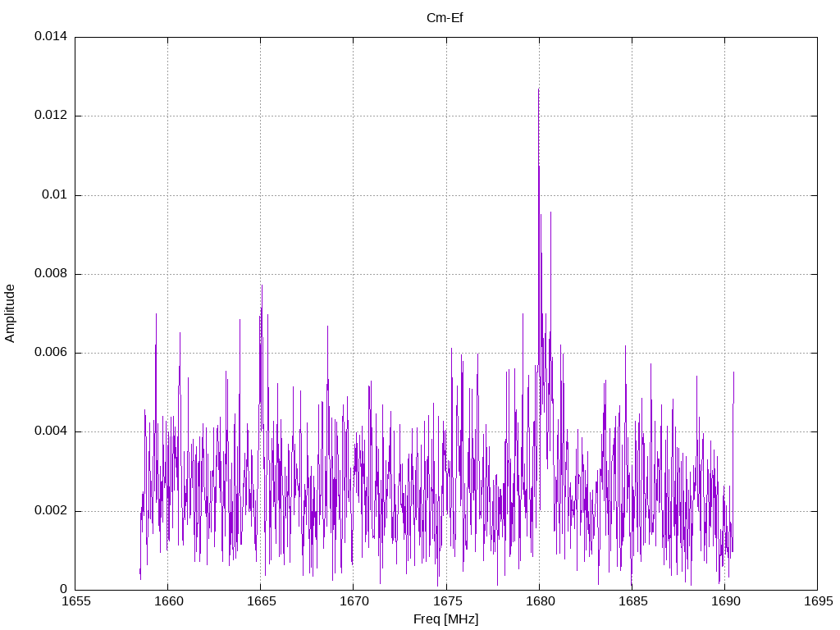
Task: Click the tallest spectrum peak at 1680 MHz
Action: (x=538, y=91)
